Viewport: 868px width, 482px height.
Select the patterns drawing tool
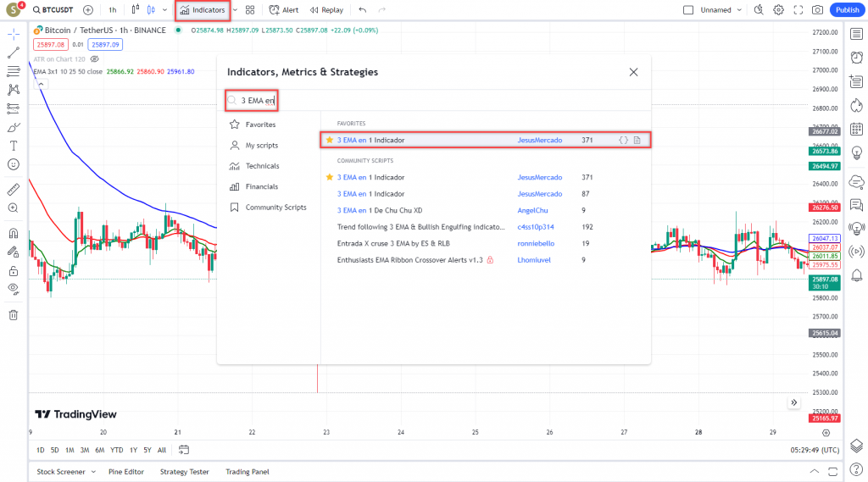click(x=14, y=90)
